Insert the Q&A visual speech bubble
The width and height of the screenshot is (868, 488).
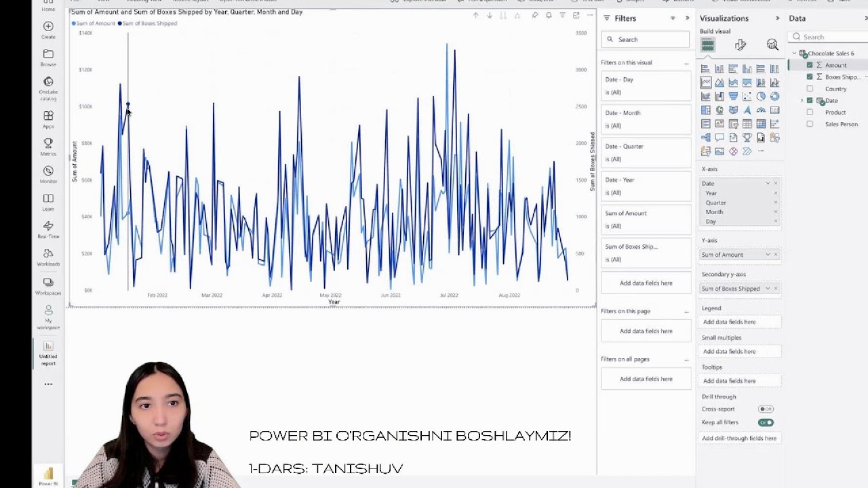coord(719,138)
